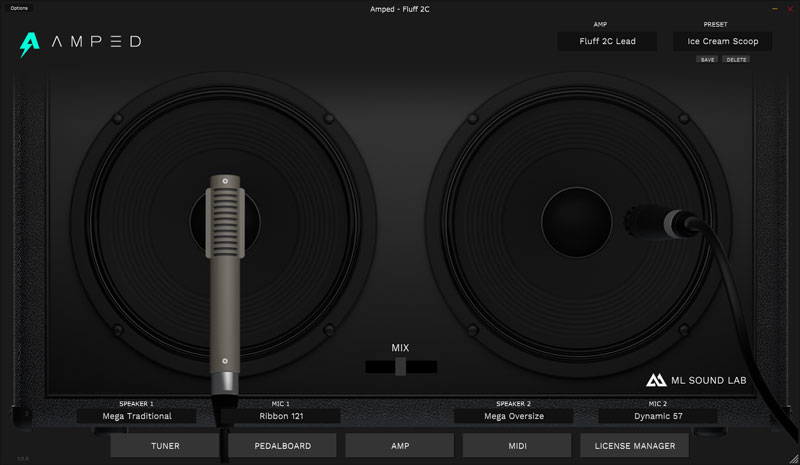Image resolution: width=800 pixels, height=465 pixels.
Task: Open Mic 1 dropdown showing Ribbon 121
Action: 281,416
